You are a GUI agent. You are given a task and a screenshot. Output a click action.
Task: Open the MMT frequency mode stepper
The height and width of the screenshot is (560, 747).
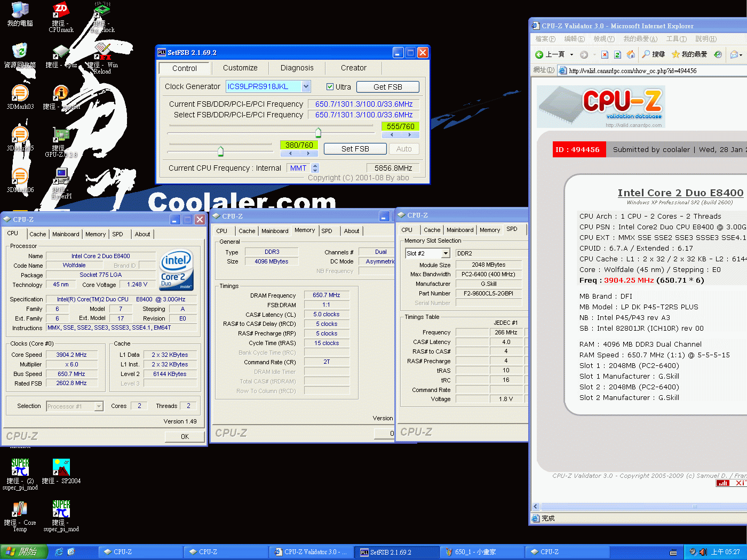pyautogui.click(x=315, y=168)
